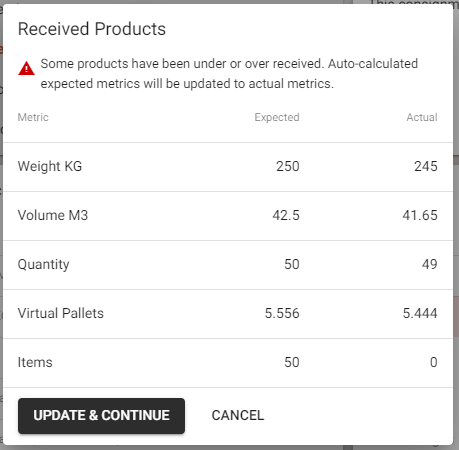Click the Volume M3 row label
459x450 pixels.
tap(53, 215)
